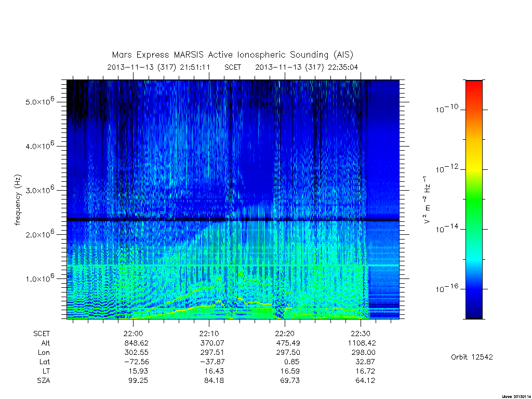Select the 22:00 SCET tick label
The image size is (532, 399).
pyautogui.click(x=133, y=334)
